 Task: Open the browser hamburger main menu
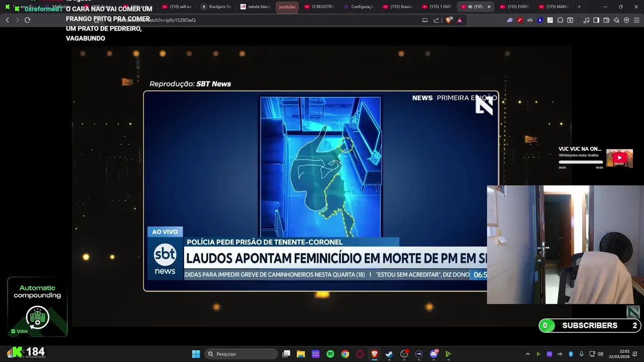pos(637,20)
